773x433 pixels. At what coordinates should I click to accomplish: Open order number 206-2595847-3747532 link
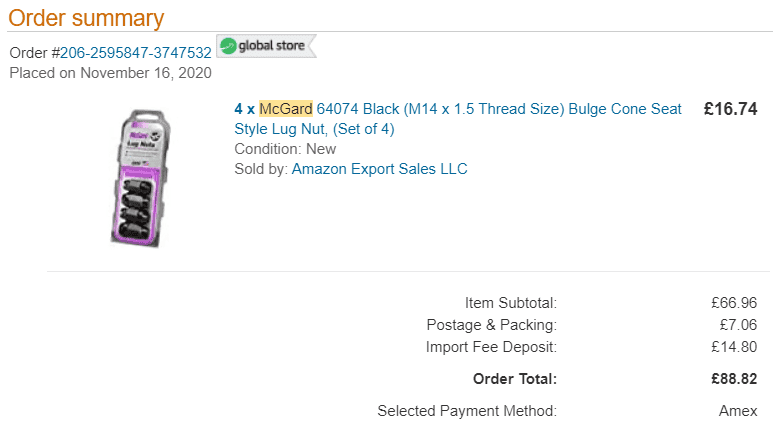(136, 53)
